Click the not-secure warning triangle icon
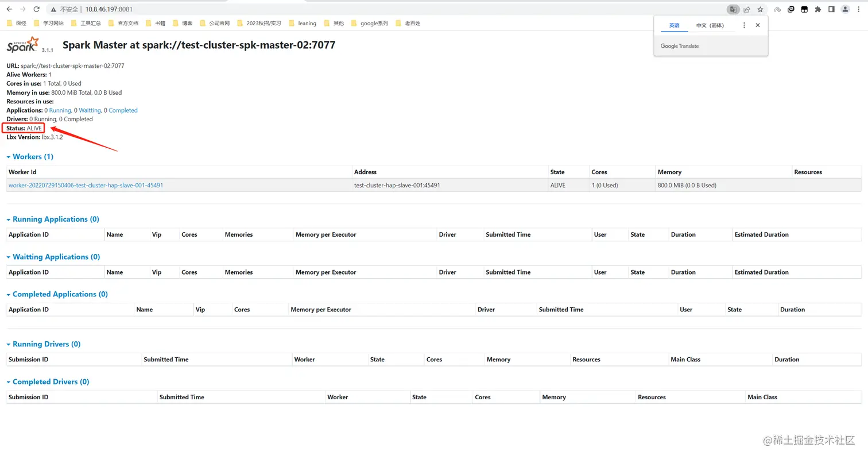 click(53, 10)
